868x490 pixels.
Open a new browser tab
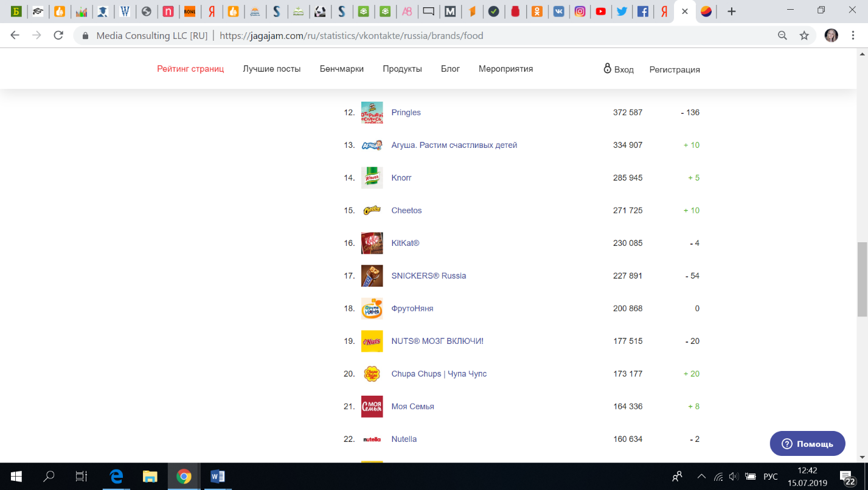[x=732, y=12]
